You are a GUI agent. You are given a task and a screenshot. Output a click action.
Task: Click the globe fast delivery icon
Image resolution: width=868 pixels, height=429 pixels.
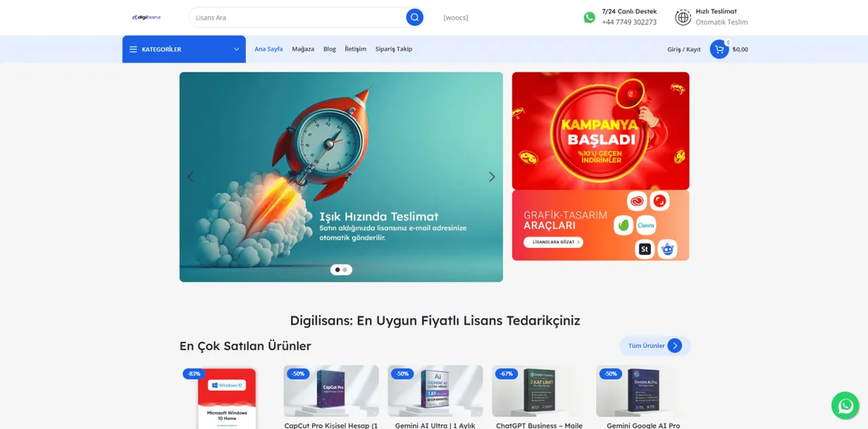(x=683, y=18)
